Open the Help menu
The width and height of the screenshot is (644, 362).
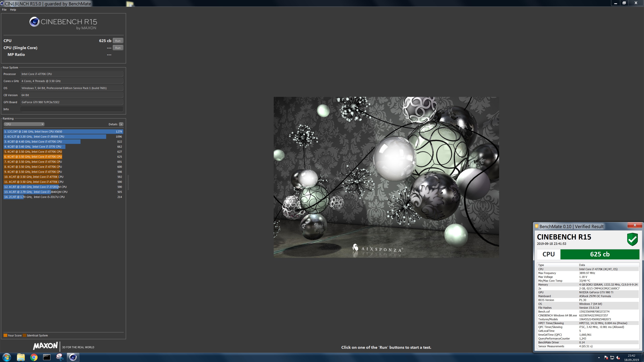13,10
